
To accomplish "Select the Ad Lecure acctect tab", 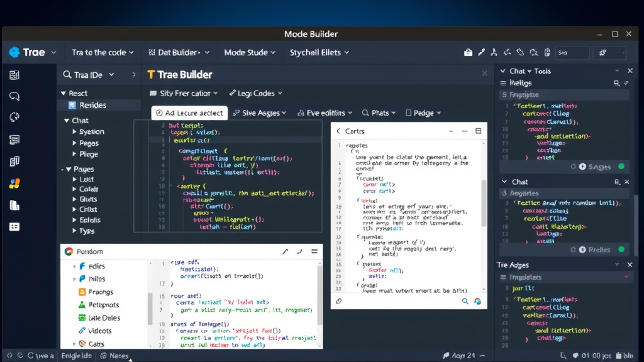I will coord(189,112).
